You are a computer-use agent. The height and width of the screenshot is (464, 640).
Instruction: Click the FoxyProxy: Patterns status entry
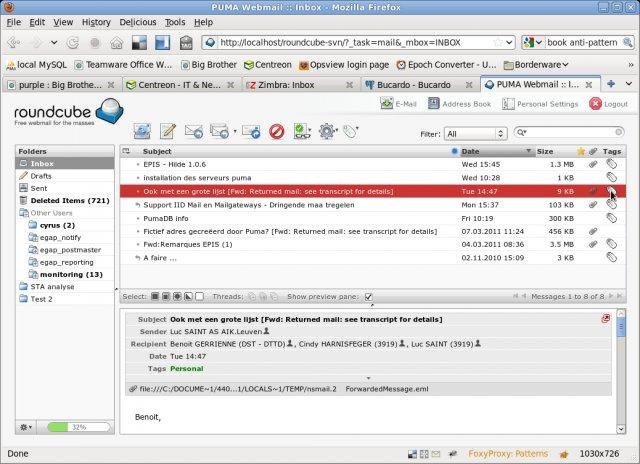coord(508,453)
